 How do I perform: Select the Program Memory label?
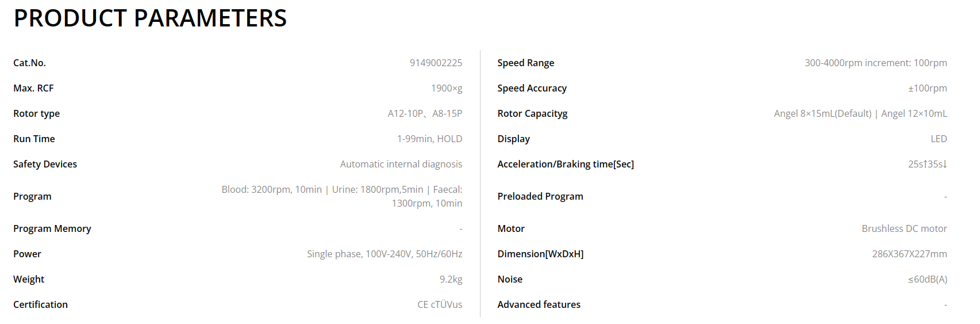tap(52, 228)
